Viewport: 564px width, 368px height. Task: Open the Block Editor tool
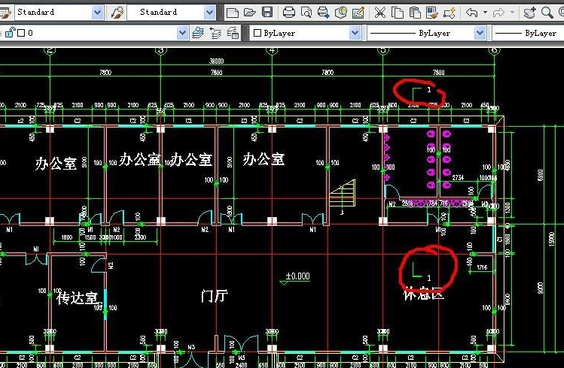[450, 13]
